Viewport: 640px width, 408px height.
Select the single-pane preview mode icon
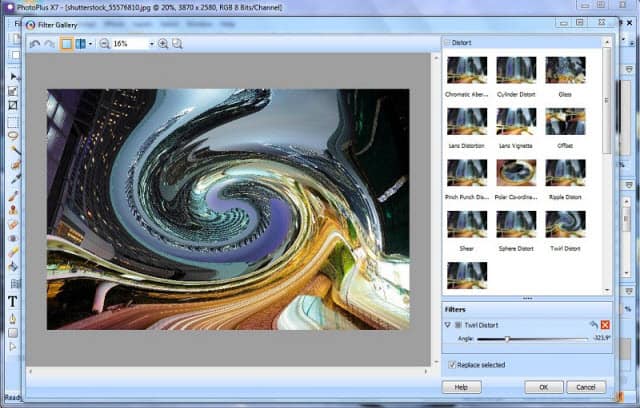point(66,44)
